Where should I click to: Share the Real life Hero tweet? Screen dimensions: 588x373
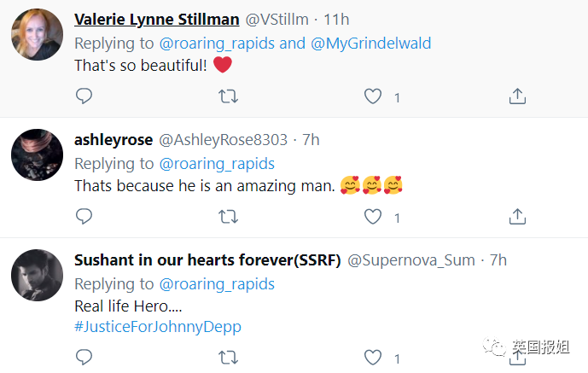(x=517, y=356)
